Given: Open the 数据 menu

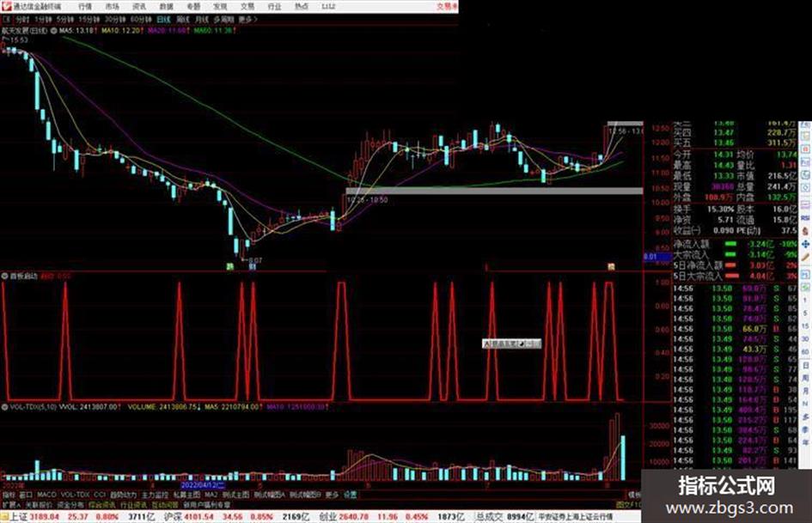Looking at the screenshot, I should click(x=166, y=7).
